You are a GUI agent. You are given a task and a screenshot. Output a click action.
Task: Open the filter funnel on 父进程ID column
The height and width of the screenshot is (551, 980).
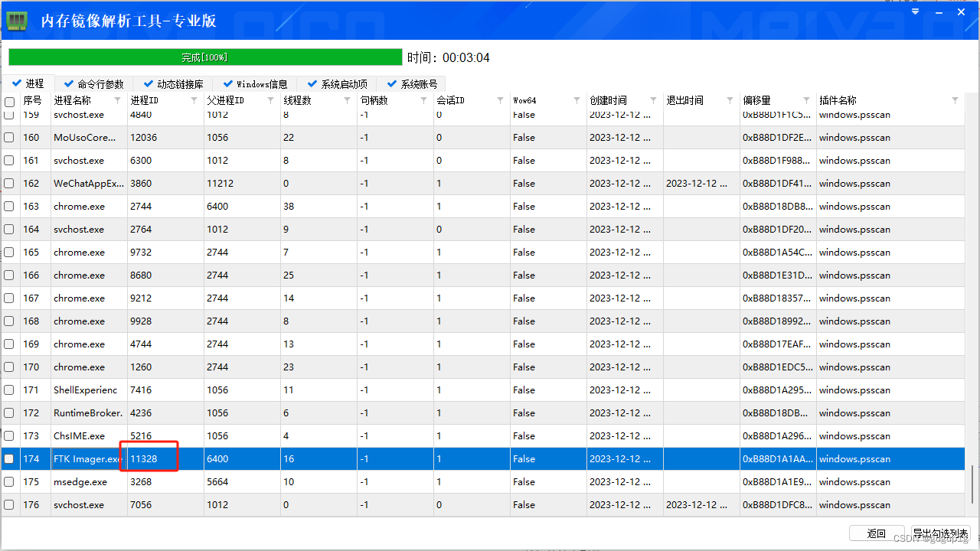(270, 101)
